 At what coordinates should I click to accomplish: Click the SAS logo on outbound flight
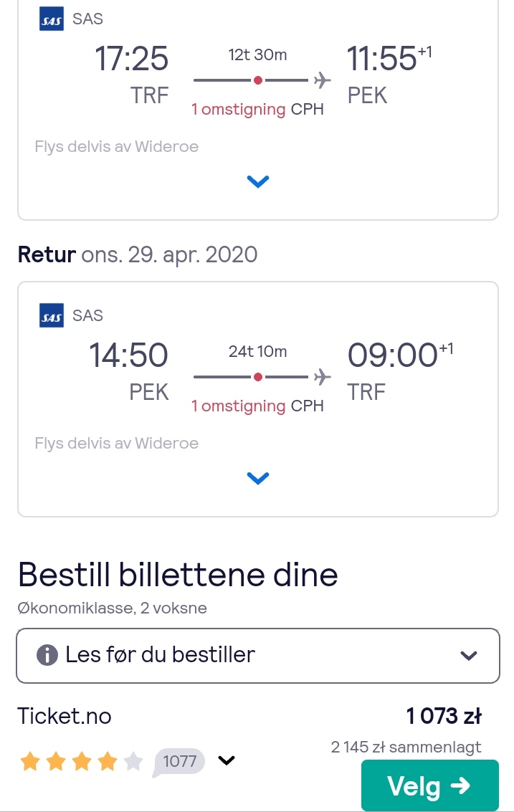(x=52, y=19)
